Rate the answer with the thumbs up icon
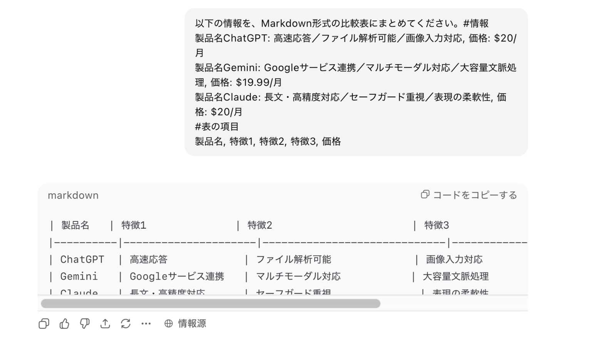The width and height of the screenshot is (616, 364). (64, 324)
